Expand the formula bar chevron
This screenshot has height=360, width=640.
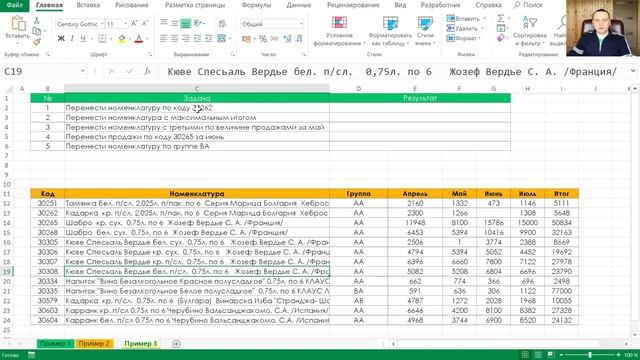(633, 71)
